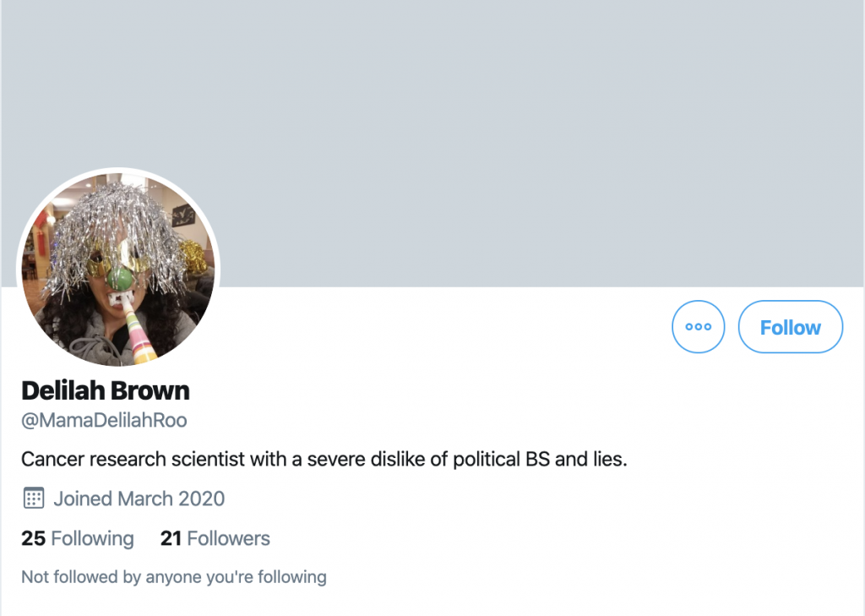Click the number 25 in following count
Image resolution: width=865 pixels, height=616 pixels.
[x=33, y=538]
